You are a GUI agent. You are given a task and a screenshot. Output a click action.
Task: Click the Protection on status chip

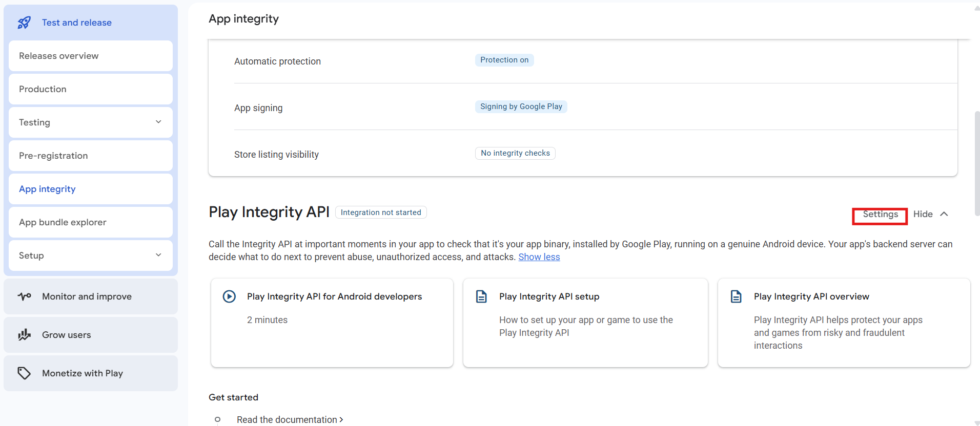[504, 60]
